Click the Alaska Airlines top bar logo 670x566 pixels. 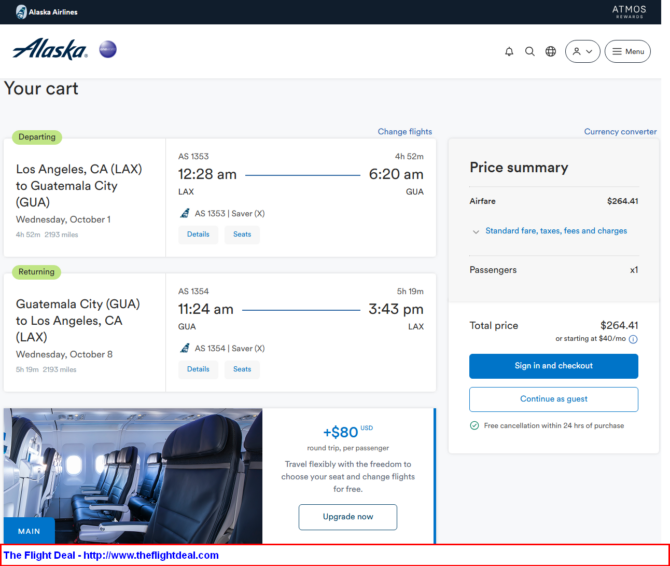click(x=47, y=12)
